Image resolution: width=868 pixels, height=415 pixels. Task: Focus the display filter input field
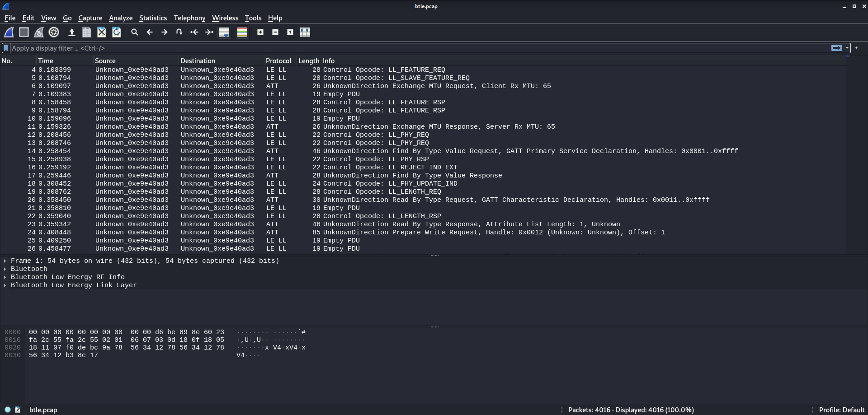click(x=420, y=48)
